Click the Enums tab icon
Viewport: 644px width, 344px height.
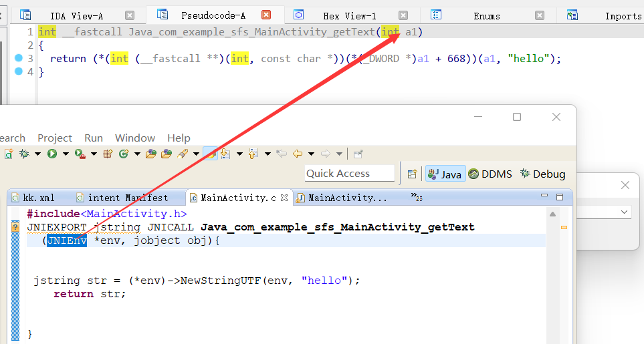436,15
